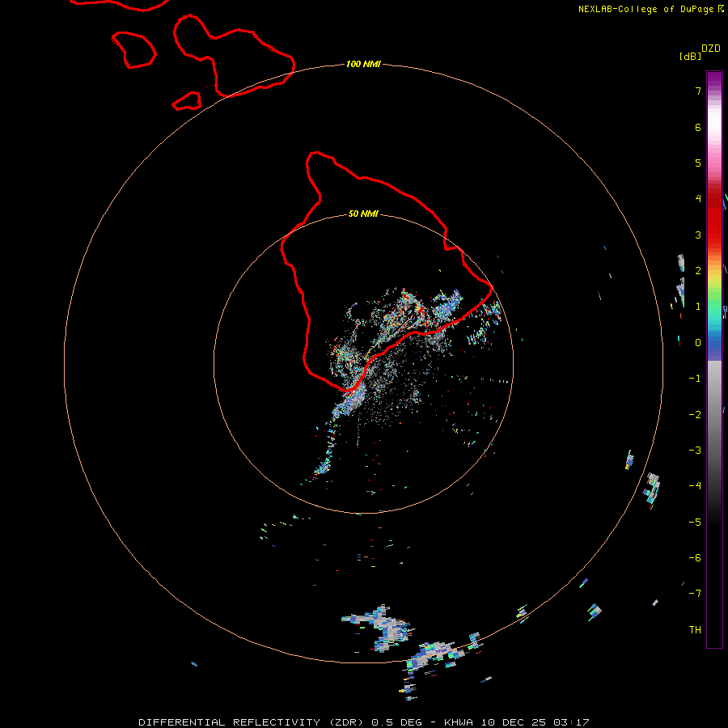Click the 5 tick label on the color scale
This screenshot has width=728, height=728.
pyautogui.click(x=698, y=163)
